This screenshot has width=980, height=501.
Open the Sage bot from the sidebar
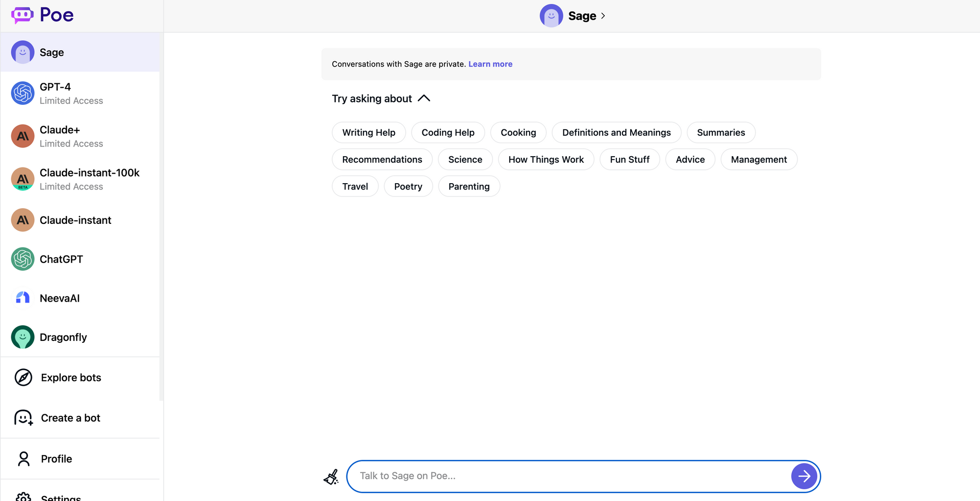coord(51,52)
